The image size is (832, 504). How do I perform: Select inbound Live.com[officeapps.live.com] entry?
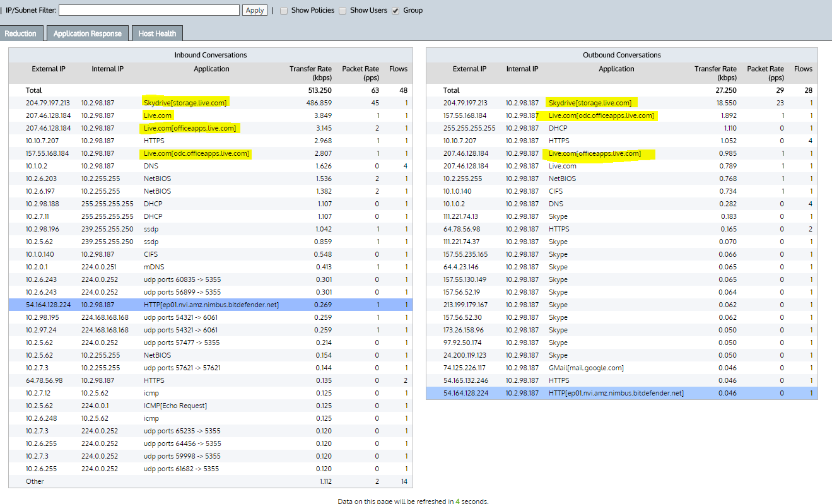(190, 128)
